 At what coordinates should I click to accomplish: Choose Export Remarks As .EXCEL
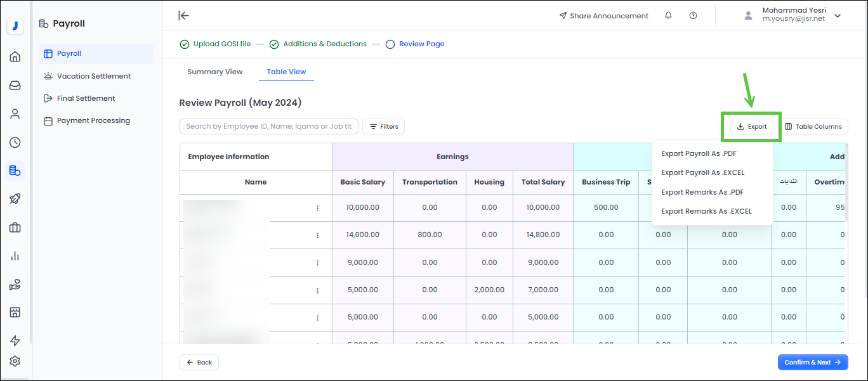706,211
